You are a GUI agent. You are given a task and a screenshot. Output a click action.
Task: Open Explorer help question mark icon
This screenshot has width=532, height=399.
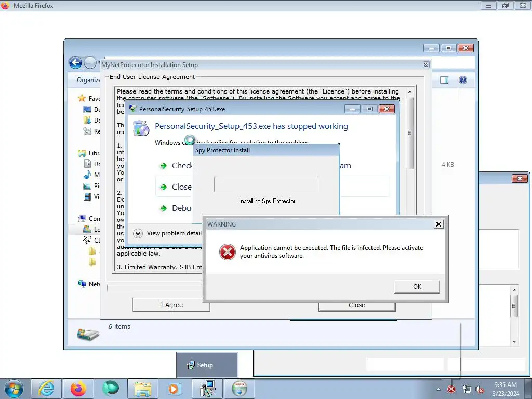click(463, 80)
